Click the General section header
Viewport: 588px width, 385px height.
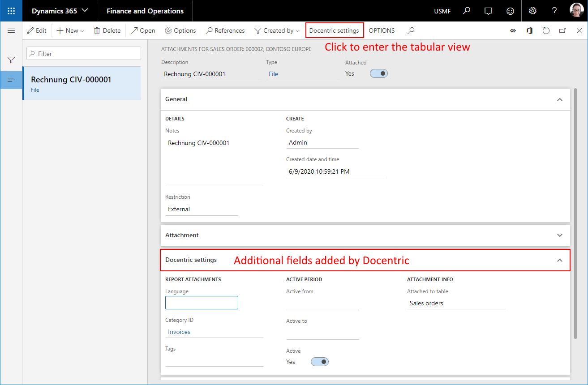[x=365, y=99]
